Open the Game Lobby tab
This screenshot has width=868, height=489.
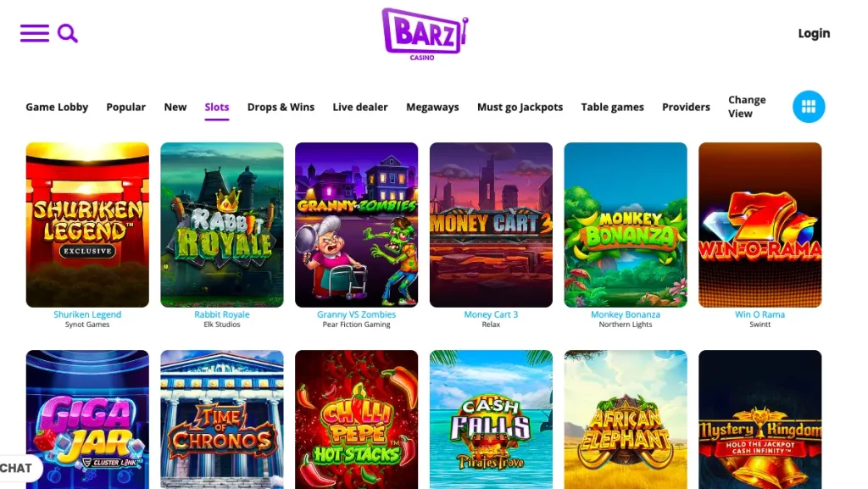click(x=57, y=107)
